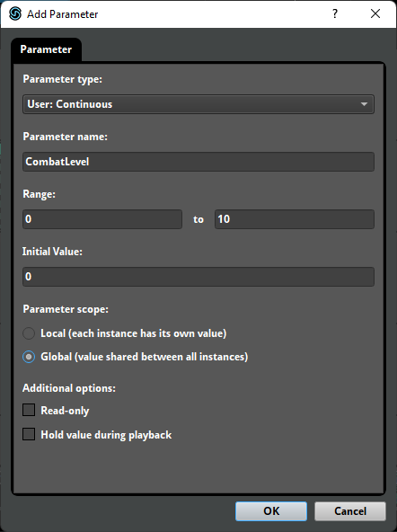Click the FMOD Studio logo icon in title bar
Image resolution: width=397 pixels, height=532 pixels.
(x=15, y=13)
